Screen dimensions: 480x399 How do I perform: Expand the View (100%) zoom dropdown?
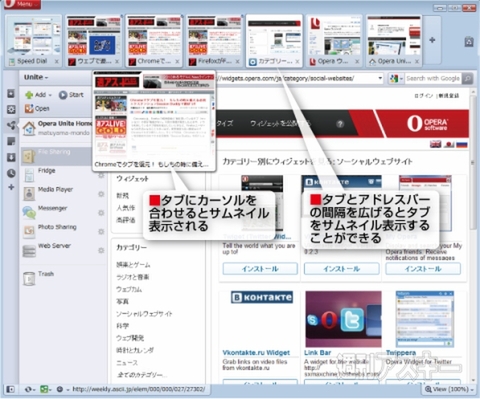tap(450, 389)
